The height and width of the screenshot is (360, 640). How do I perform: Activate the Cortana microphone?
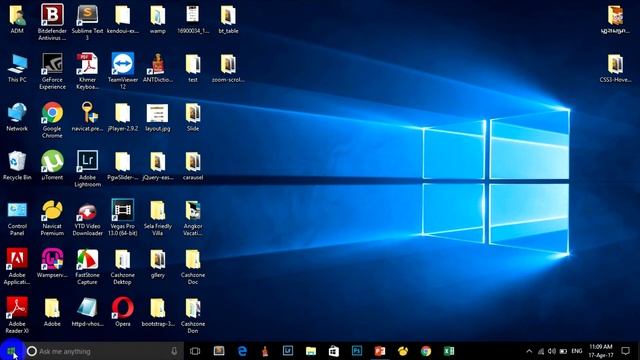[x=174, y=351]
